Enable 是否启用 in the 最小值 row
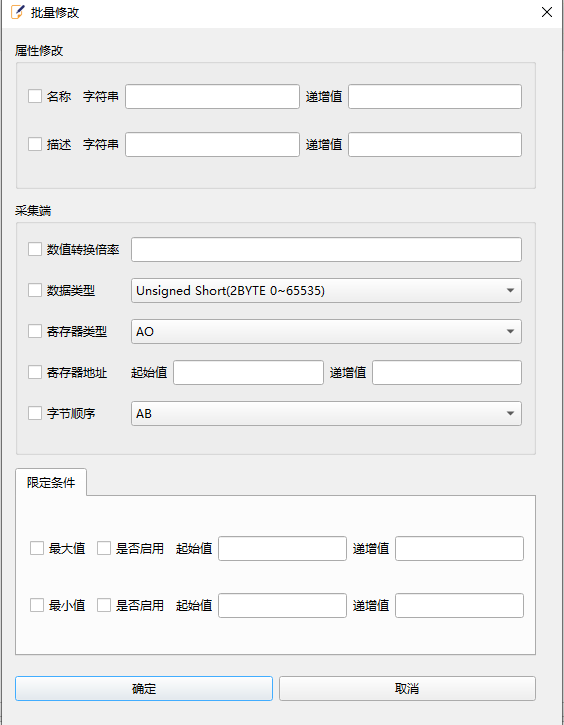 [x=104, y=605]
